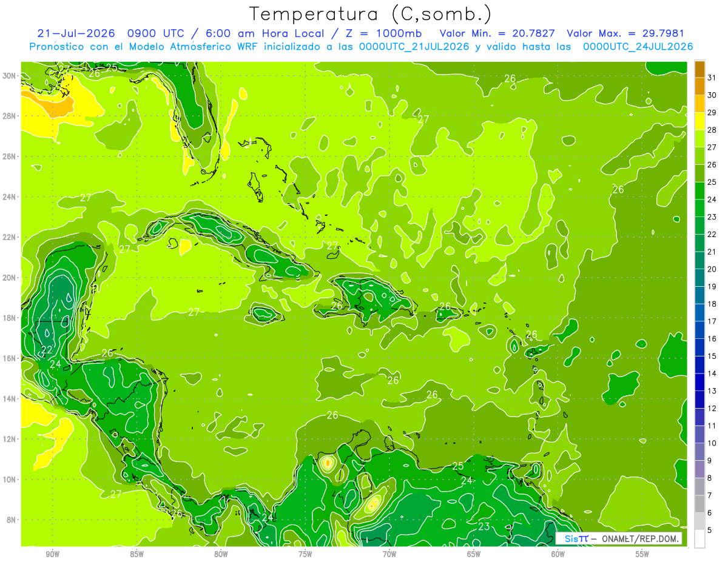Viewport: 728px width, 562px height.
Task: Select the "Valor Max. = 29.7981" value
Action: point(625,33)
